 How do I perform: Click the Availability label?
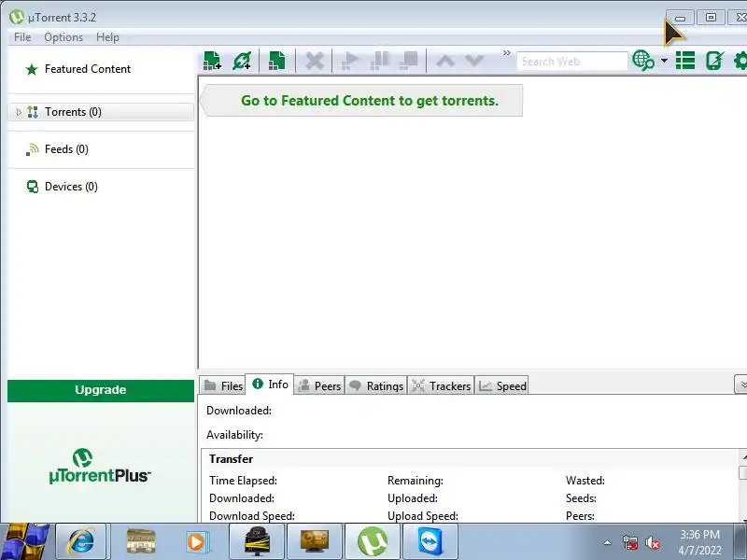(x=234, y=435)
